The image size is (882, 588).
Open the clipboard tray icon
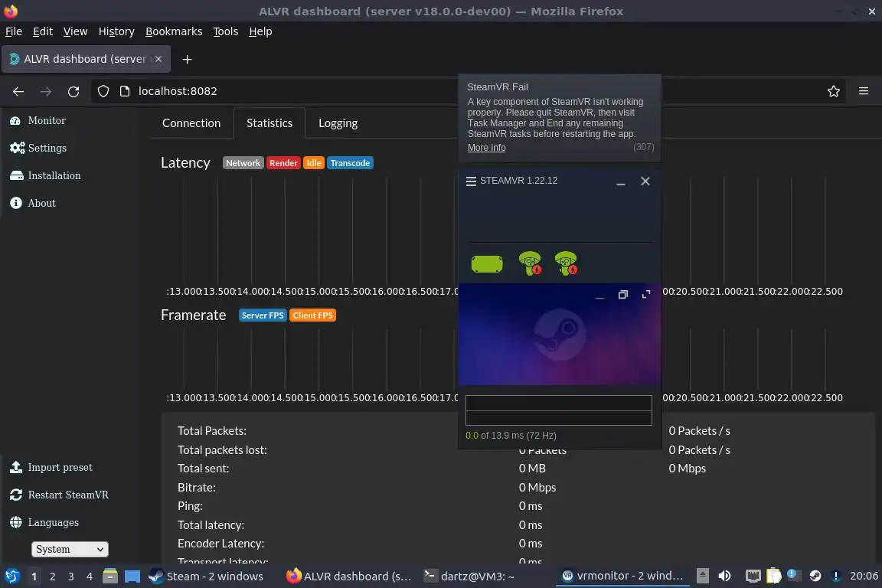click(774, 577)
